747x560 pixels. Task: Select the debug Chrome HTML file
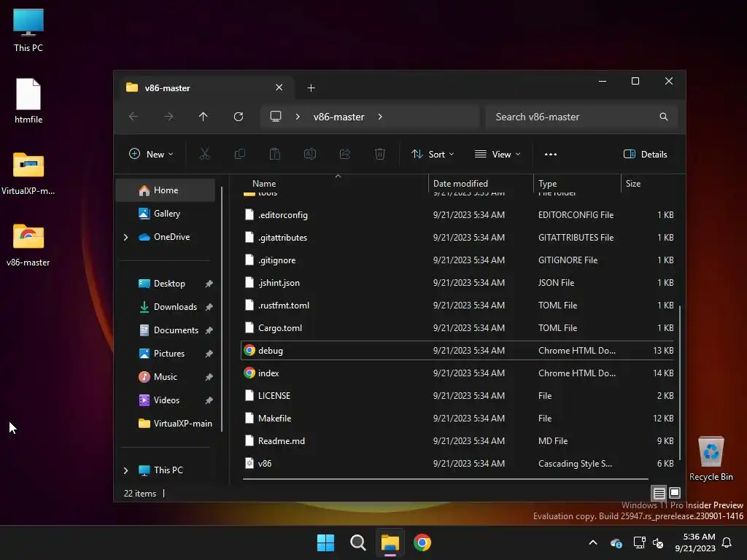457,351
